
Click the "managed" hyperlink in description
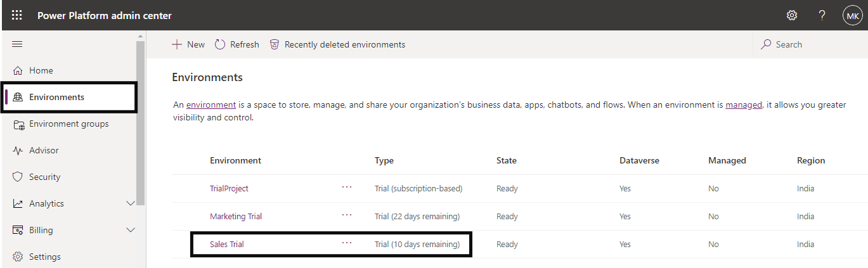click(x=744, y=105)
